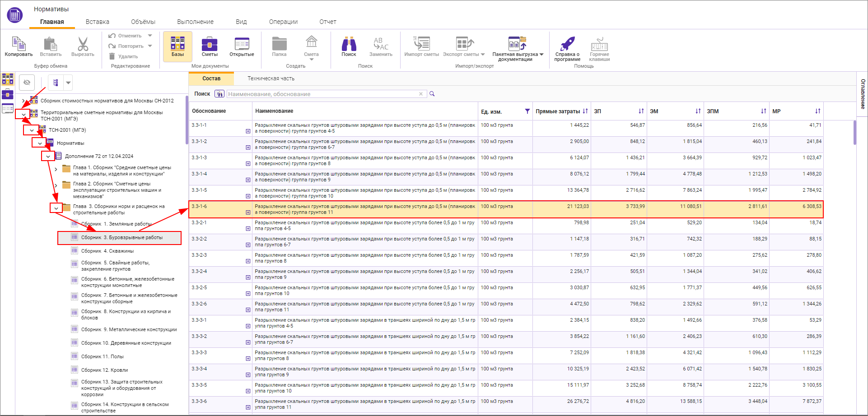
Task: Click the binoculars search-mode icon near Поиск
Action: click(x=219, y=94)
